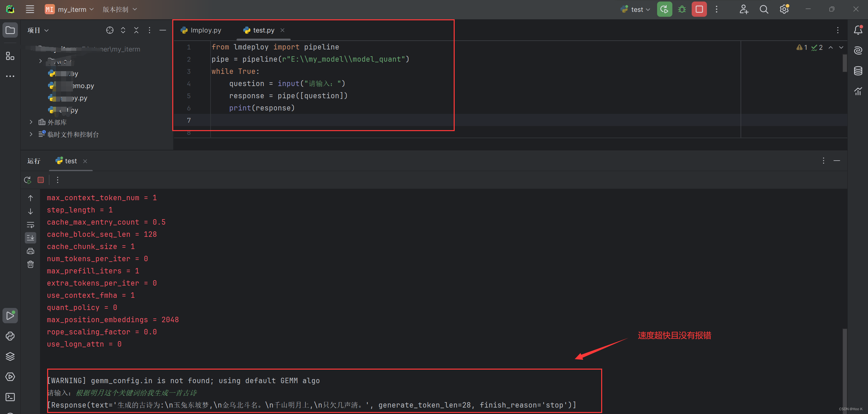Expand the 外部库 tree node
Screen dimensions: 868x414
click(31, 122)
